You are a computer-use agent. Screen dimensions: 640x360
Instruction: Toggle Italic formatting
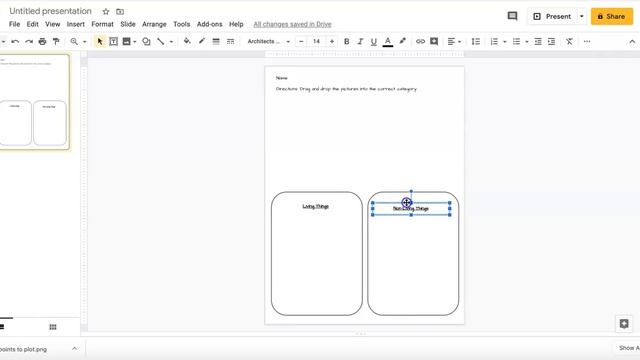(x=360, y=42)
